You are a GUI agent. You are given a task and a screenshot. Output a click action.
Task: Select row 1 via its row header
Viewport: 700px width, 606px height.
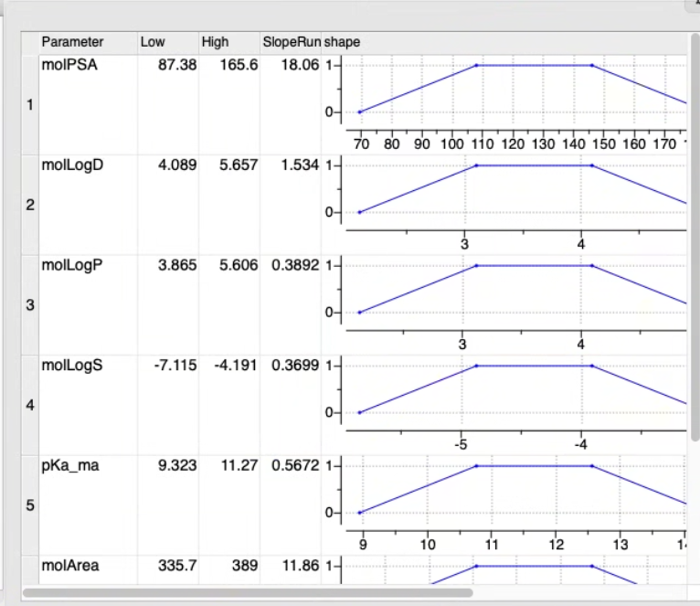pyautogui.click(x=30, y=105)
